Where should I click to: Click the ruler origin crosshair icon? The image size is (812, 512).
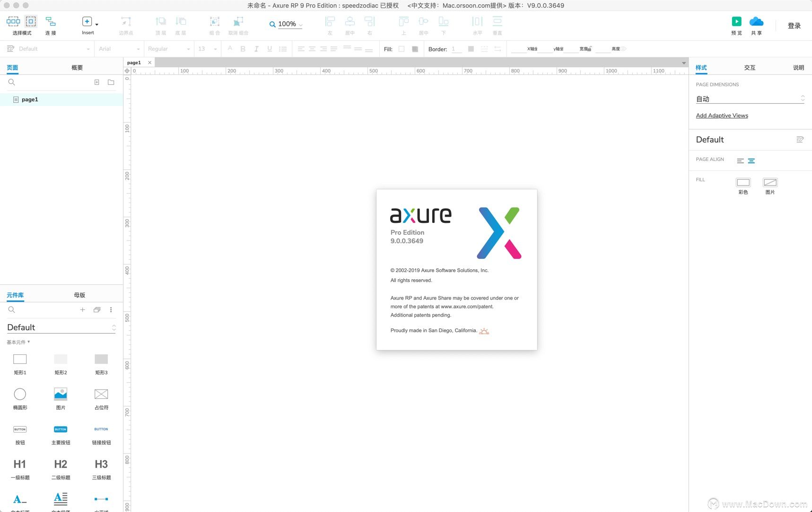coord(127,71)
